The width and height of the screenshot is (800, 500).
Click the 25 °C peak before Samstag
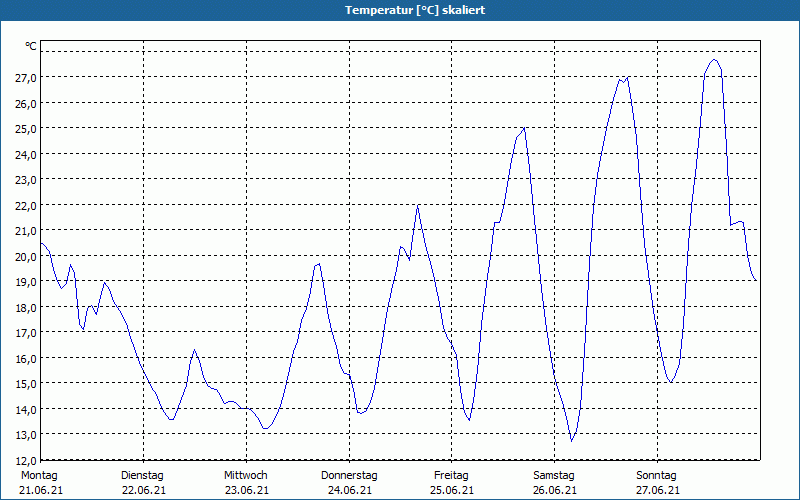[x=523, y=128]
